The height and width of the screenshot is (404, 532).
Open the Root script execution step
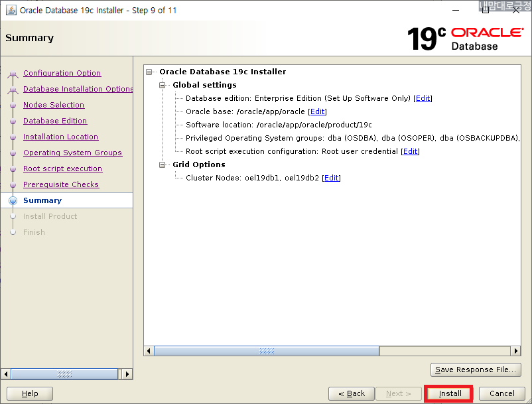tap(62, 168)
